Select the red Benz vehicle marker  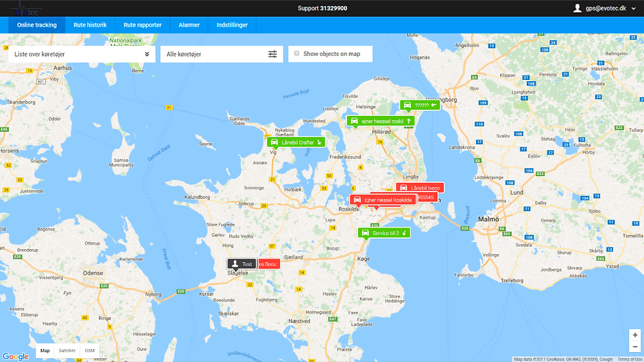pyautogui.click(x=269, y=264)
